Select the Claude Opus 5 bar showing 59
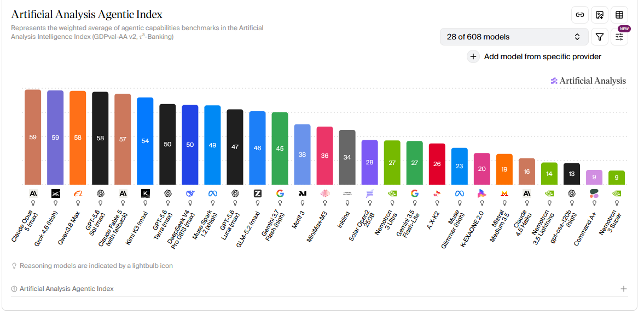 point(33,137)
